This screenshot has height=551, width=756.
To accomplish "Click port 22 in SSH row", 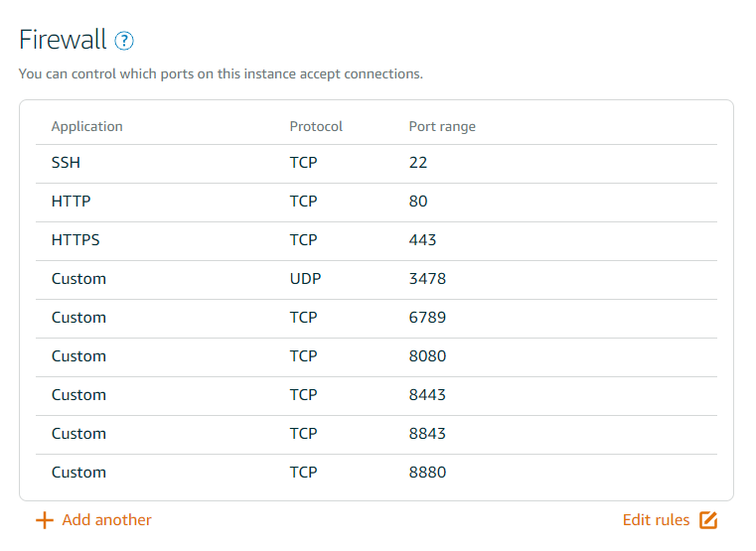I will pos(418,163).
